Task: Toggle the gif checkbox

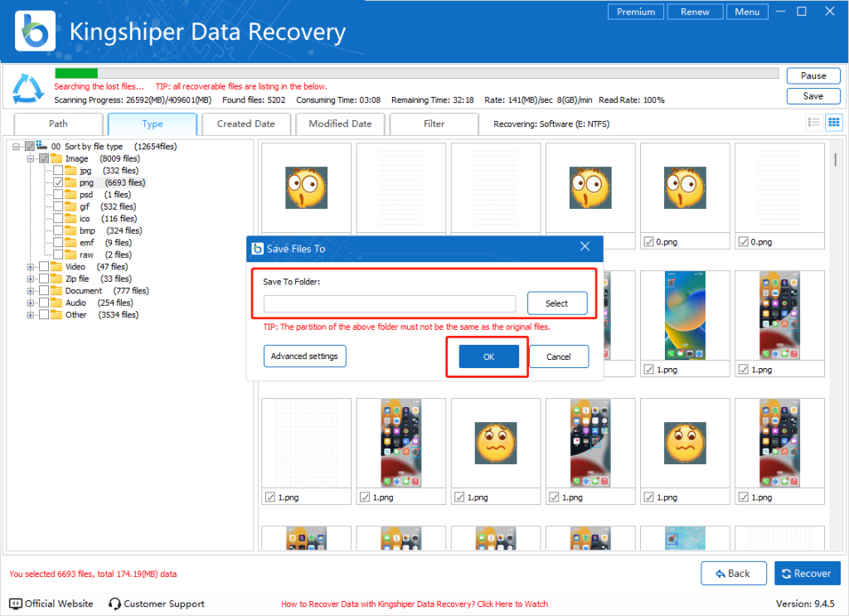Action: (58, 206)
